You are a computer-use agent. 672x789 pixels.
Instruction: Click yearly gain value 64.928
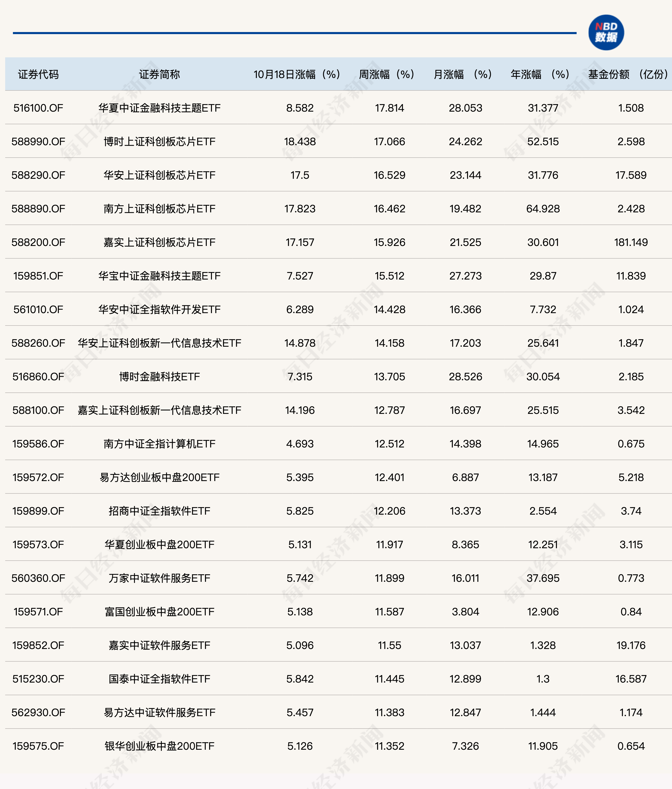pos(543,209)
